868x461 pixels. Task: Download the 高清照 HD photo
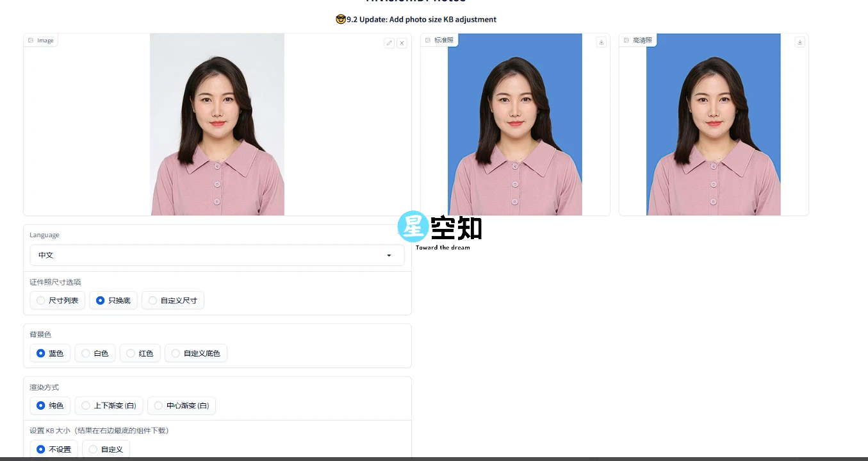[799, 42]
